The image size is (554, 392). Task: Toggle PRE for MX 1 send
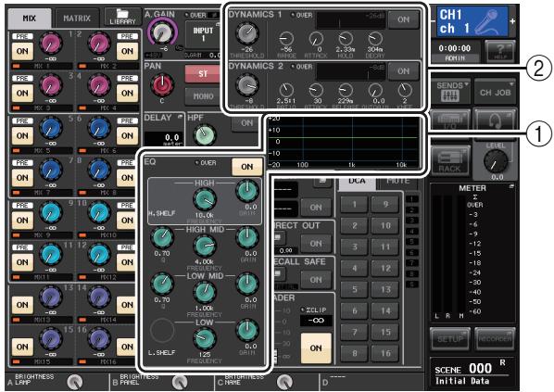coord(22,36)
